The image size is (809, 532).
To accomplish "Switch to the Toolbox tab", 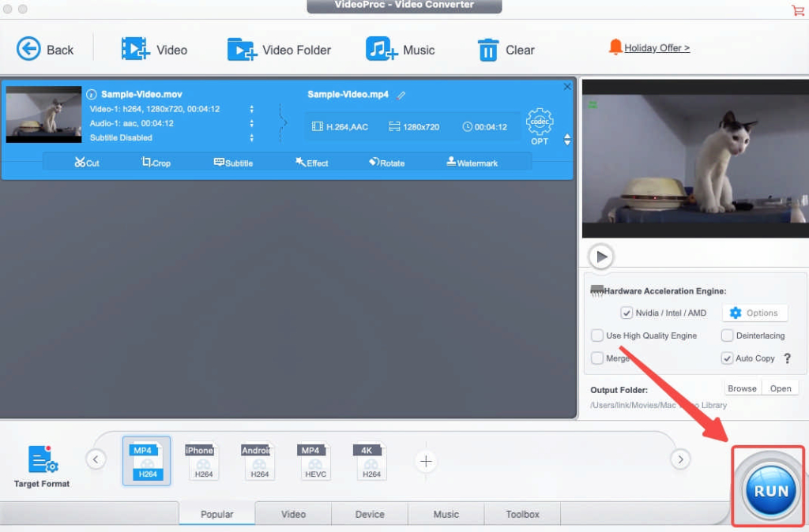I will [522, 513].
